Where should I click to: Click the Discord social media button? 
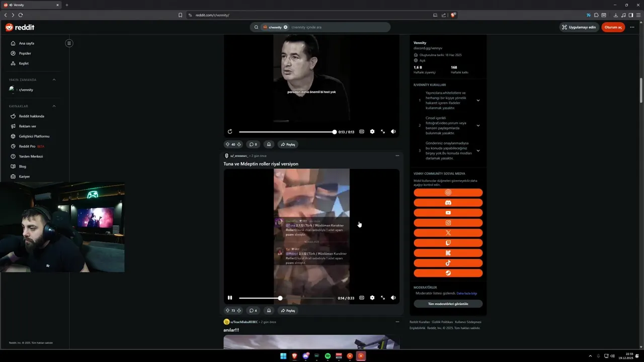[448, 203]
